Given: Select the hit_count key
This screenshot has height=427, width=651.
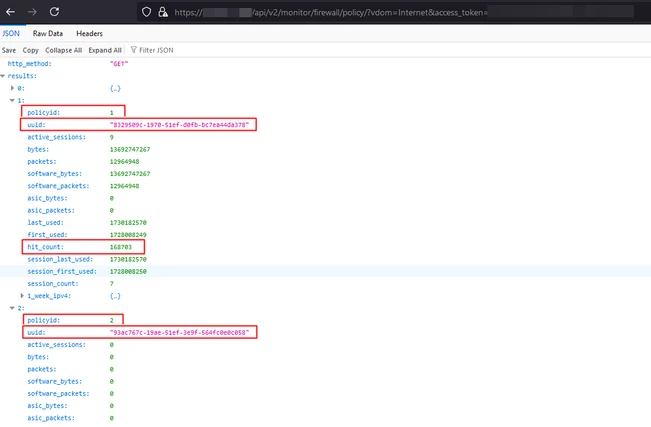Looking at the screenshot, I should tap(45, 247).
